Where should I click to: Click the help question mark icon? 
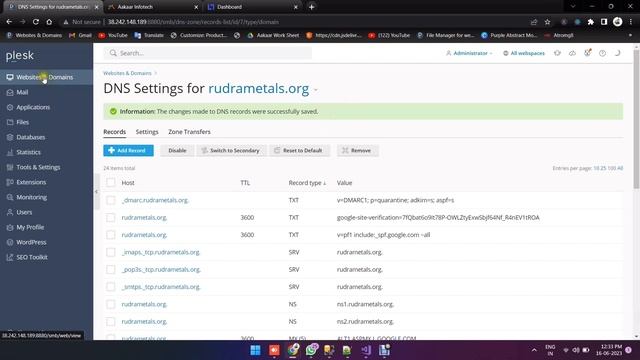[x=602, y=53]
